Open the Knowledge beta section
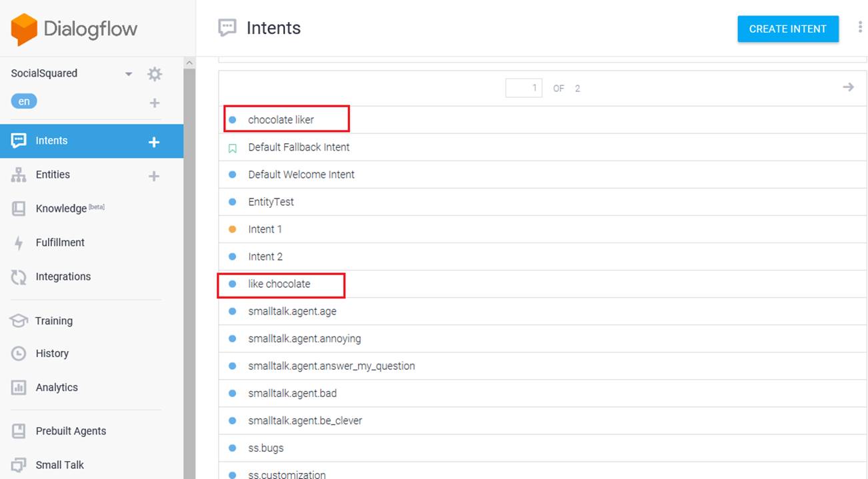The image size is (868, 479). 61,209
